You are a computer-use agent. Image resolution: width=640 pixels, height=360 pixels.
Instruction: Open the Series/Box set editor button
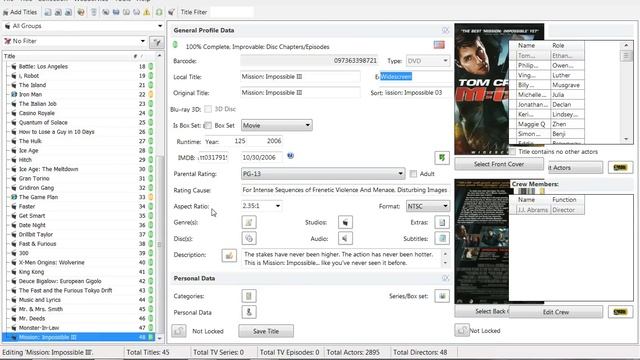442,296
